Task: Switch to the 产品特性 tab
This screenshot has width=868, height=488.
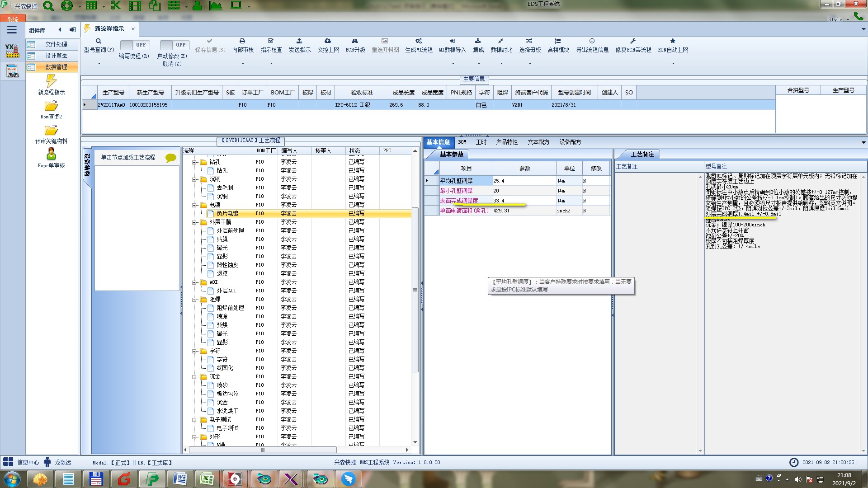Action: pyautogui.click(x=506, y=142)
